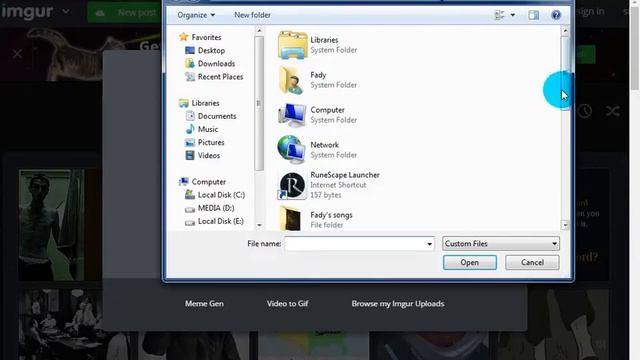Open the Video to Gif link

[287, 304]
